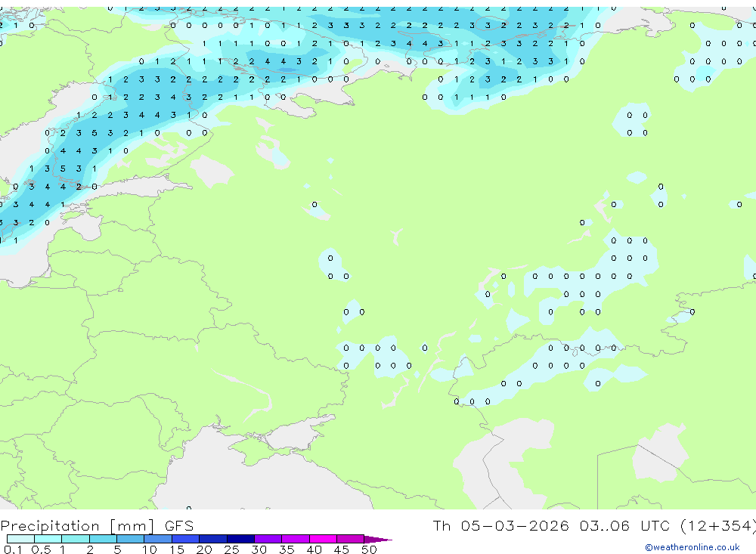Click the '0.1' legend scale label
756x554 pixels.
(13, 549)
